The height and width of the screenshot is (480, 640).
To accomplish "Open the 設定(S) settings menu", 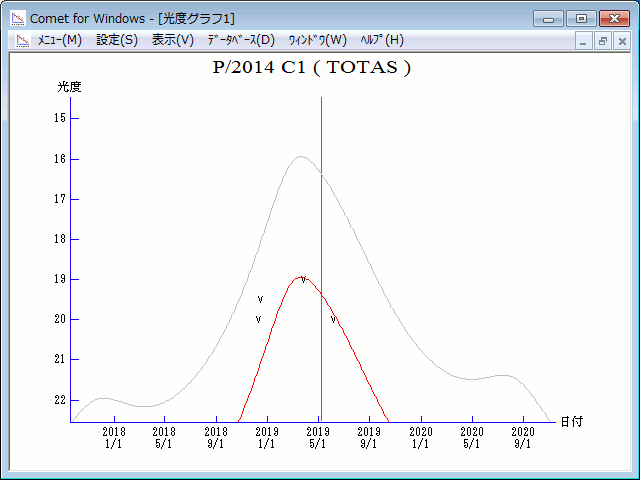I will (x=117, y=40).
